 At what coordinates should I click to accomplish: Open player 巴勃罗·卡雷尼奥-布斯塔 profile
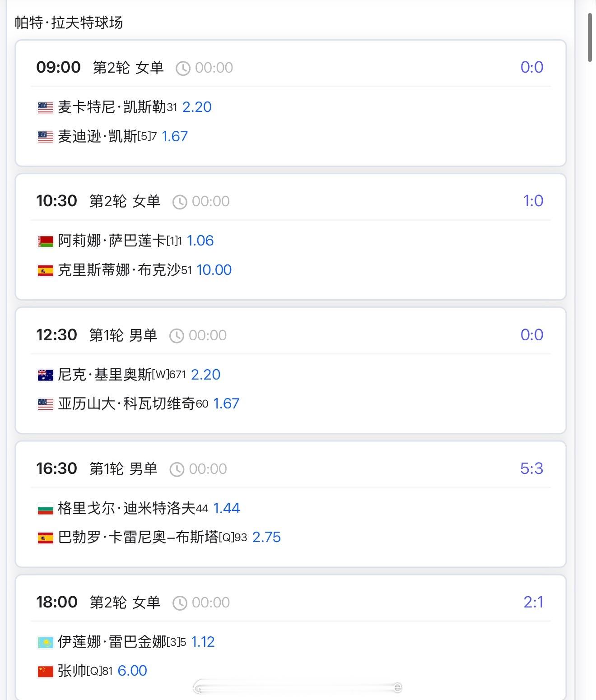click(138, 537)
